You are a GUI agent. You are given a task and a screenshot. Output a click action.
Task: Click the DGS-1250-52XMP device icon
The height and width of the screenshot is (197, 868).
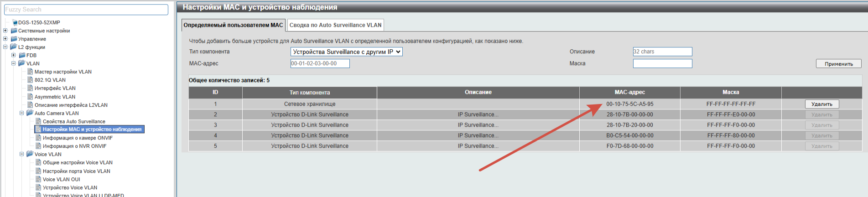15,22
